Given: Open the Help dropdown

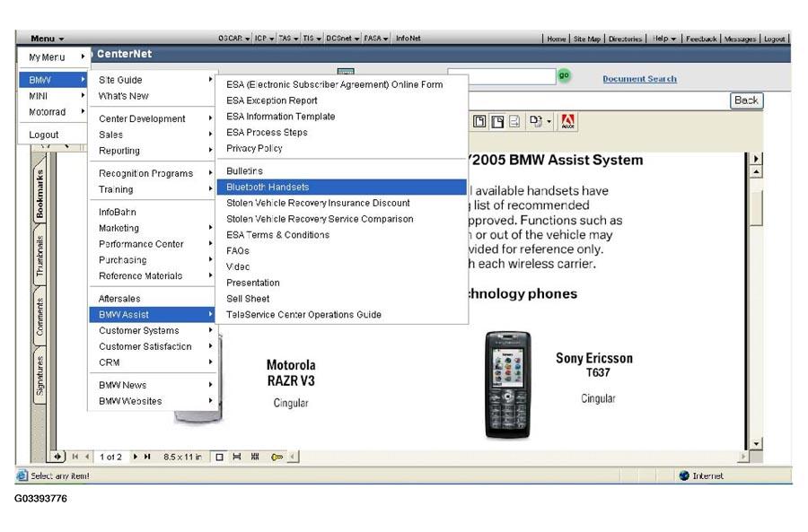Looking at the screenshot, I should pyautogui.click(x=664, y=38).
